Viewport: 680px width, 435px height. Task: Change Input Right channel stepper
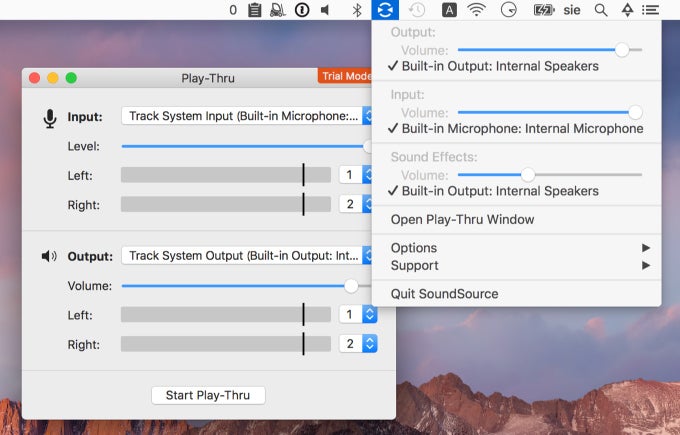(x=356, y=204)
